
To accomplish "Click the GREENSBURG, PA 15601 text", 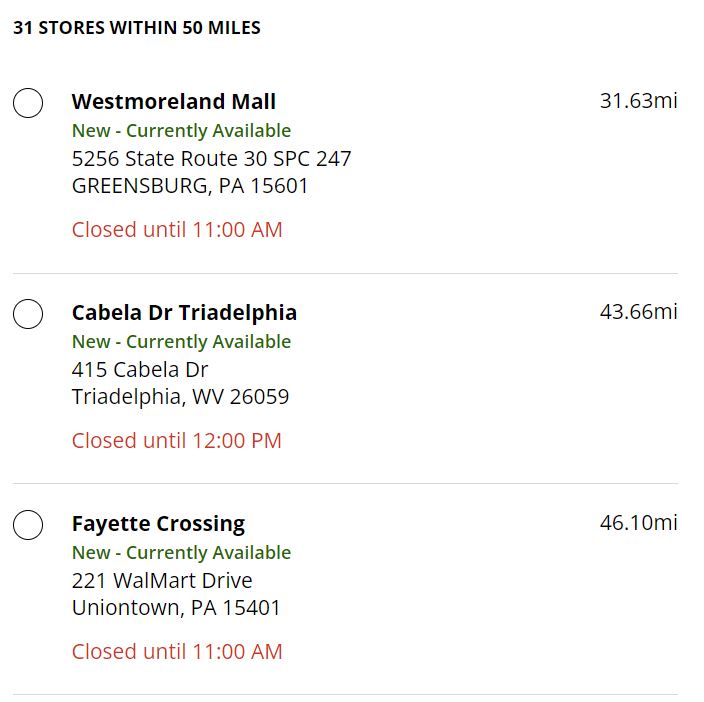I will 190,186.
